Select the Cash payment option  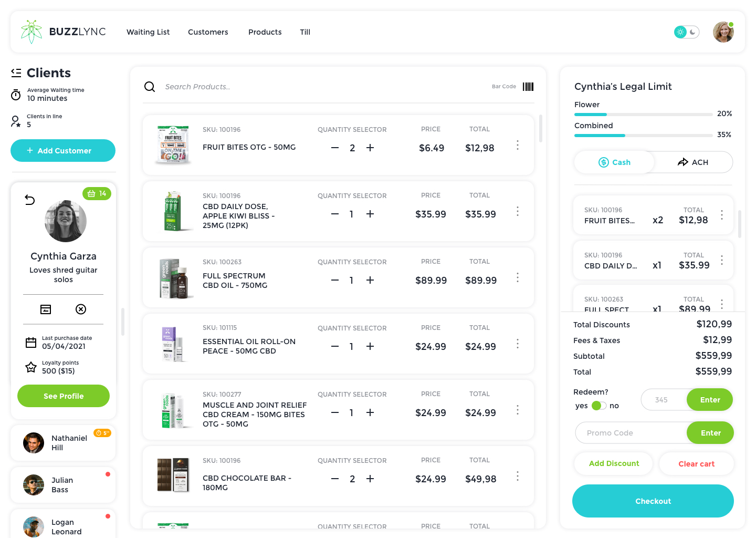[614, 162]
